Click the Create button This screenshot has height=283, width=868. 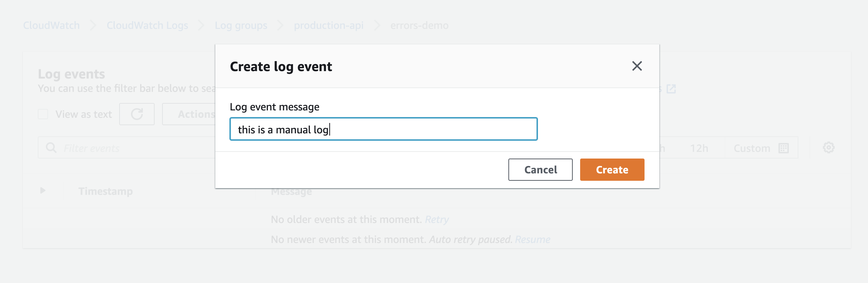[x=612, y=170]
